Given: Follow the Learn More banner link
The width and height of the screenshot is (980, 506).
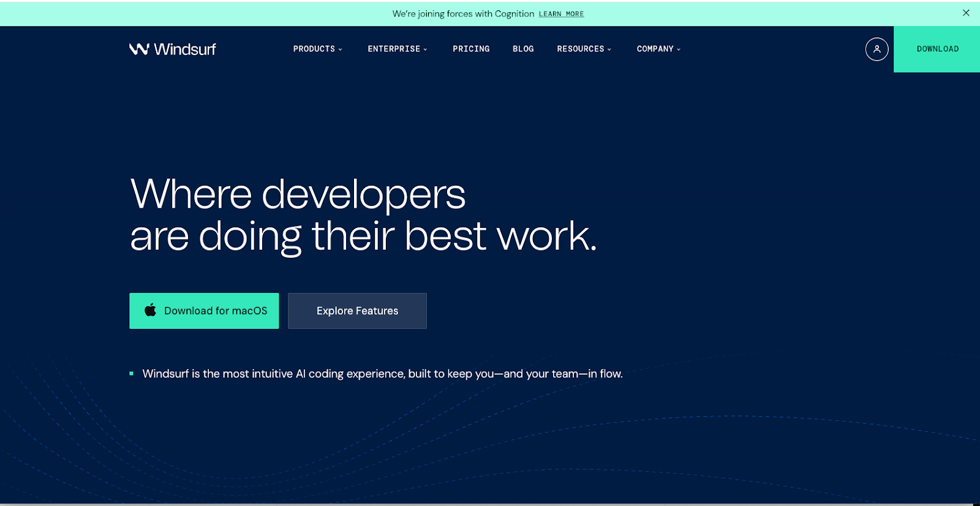Looking at the screenshot, I should point(561,14).
